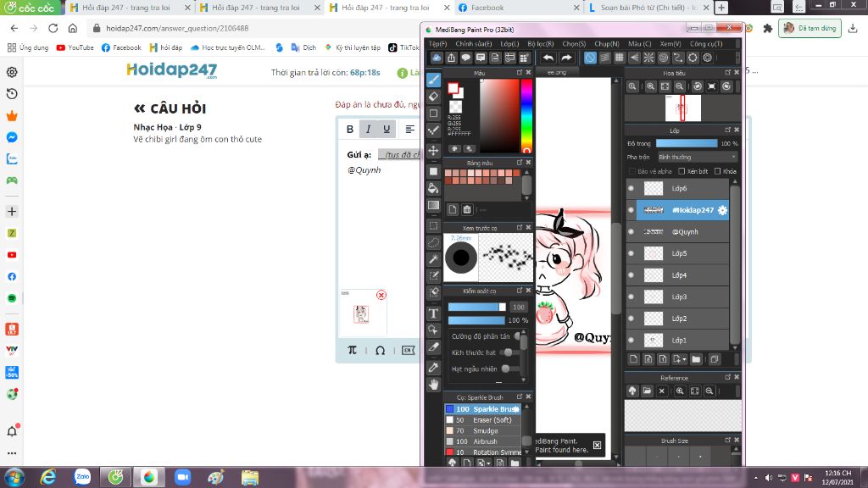The image size is (868, 488).
Task: Select the Bucket fill tool
Action: (434, 188)
